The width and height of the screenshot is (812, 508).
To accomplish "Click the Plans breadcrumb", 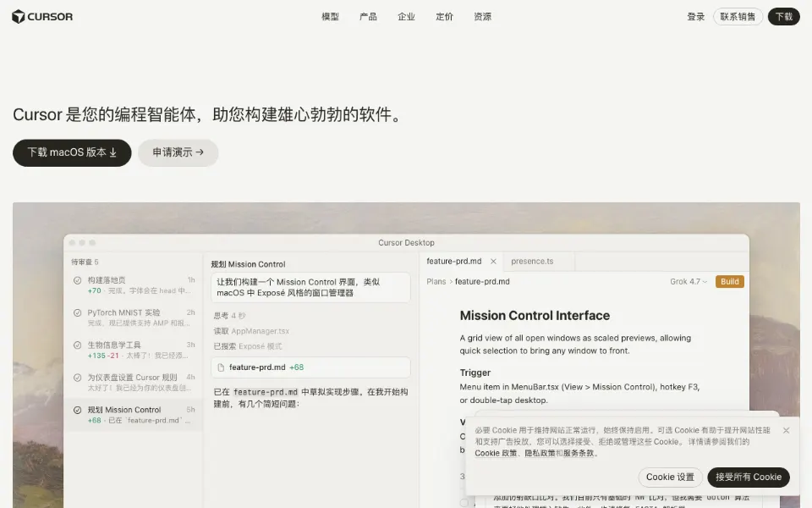I will pyautogui.click(x=436, y=281).
